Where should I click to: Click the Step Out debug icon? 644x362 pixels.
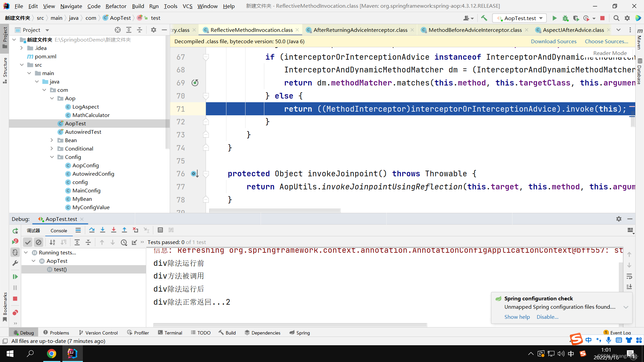click(x=124, y=230)
